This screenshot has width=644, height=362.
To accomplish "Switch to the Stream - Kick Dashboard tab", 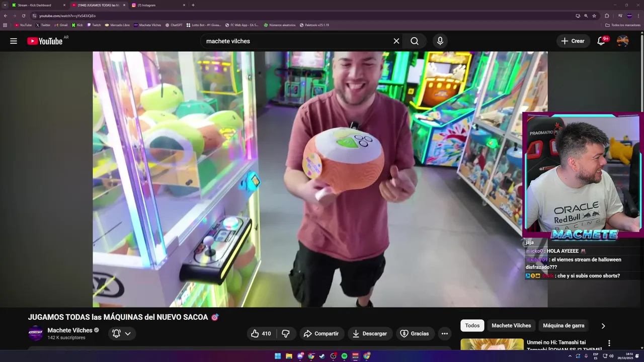I will pos(38,5).
